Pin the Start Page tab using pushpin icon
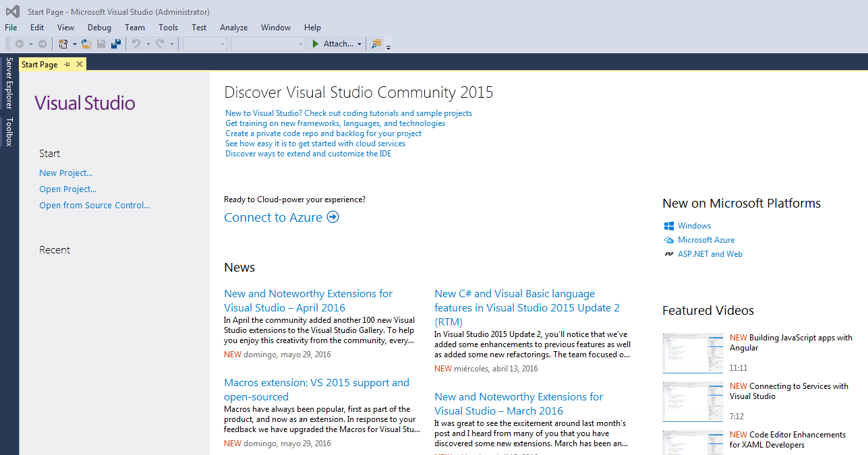 click(67, 65)
